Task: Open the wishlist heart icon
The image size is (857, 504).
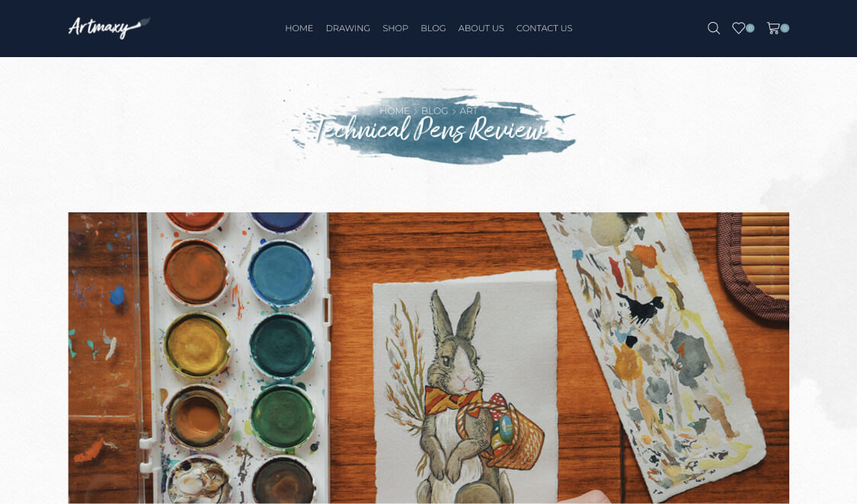Action: tap(738, 28)
